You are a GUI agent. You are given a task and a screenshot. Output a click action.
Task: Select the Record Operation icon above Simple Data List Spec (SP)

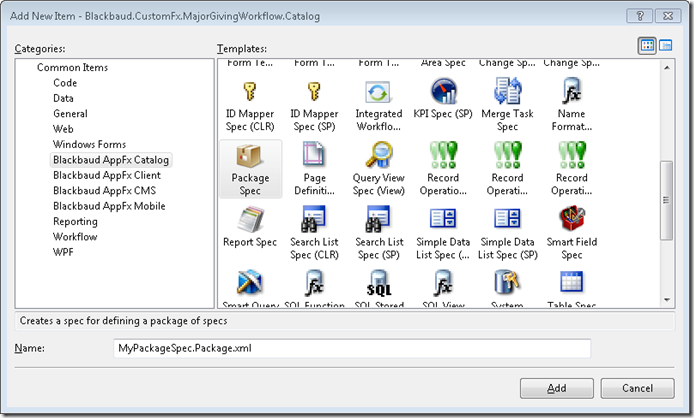click(507, 155)
